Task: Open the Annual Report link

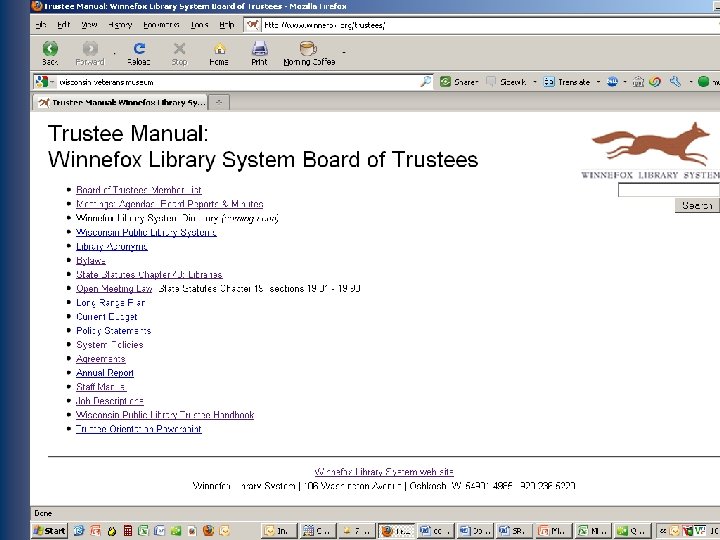Action: click(x=105, y=373)
